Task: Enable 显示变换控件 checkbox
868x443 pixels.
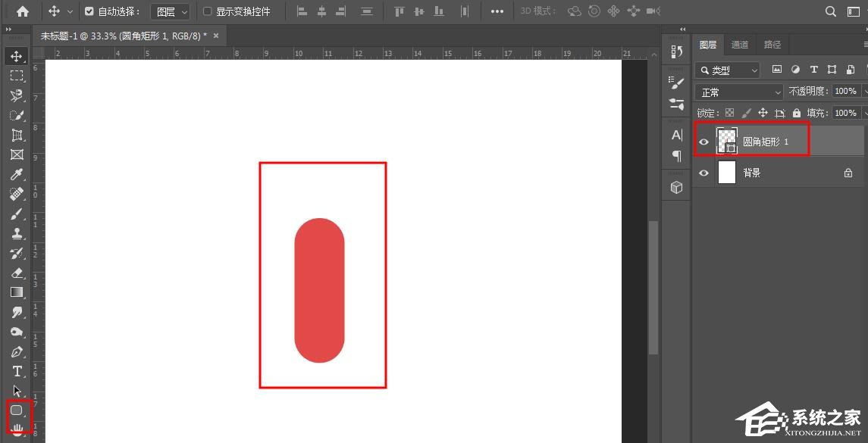Action: 208,11
